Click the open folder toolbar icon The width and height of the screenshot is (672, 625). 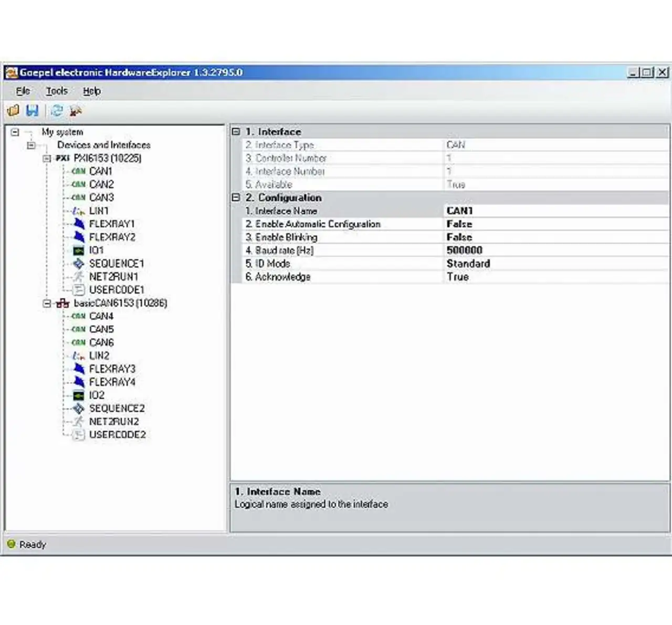(14, 110)
